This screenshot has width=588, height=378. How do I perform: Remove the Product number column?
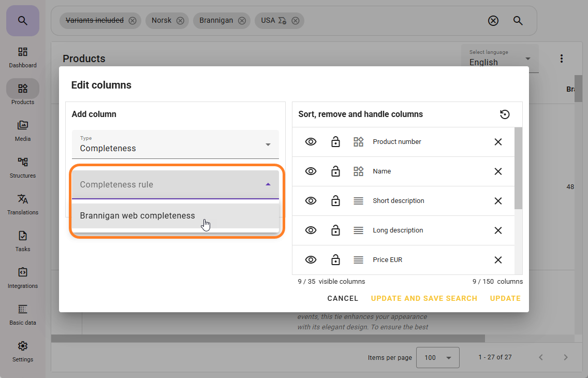point(498,142)
